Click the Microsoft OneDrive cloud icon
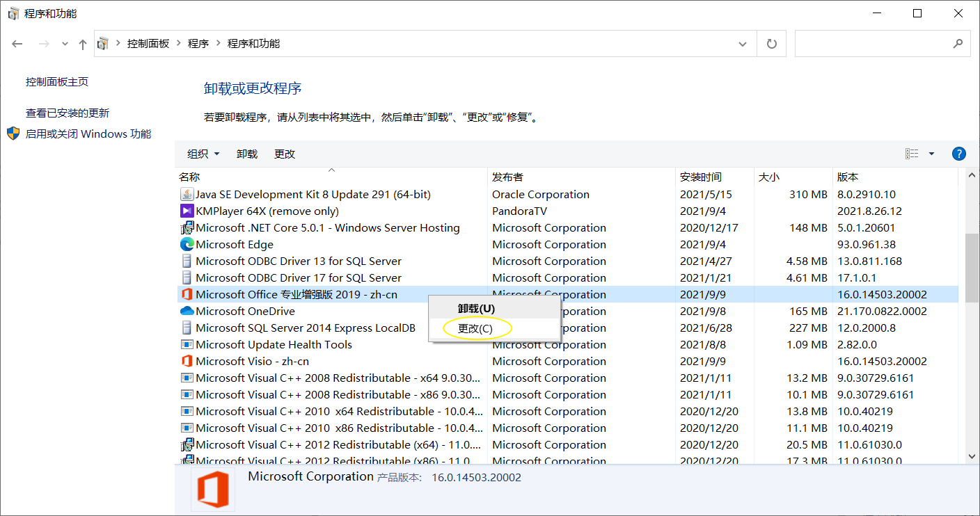The image size is (980, 516). click(x=187, y=312)
